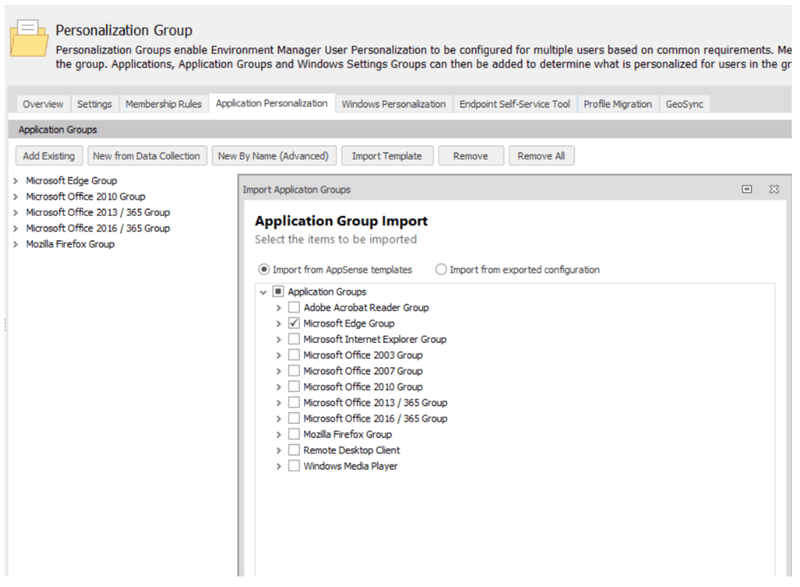Viewport: 800px width, 587px height.
Task: Select the Application Personalization tab
Action: (272, 103)
